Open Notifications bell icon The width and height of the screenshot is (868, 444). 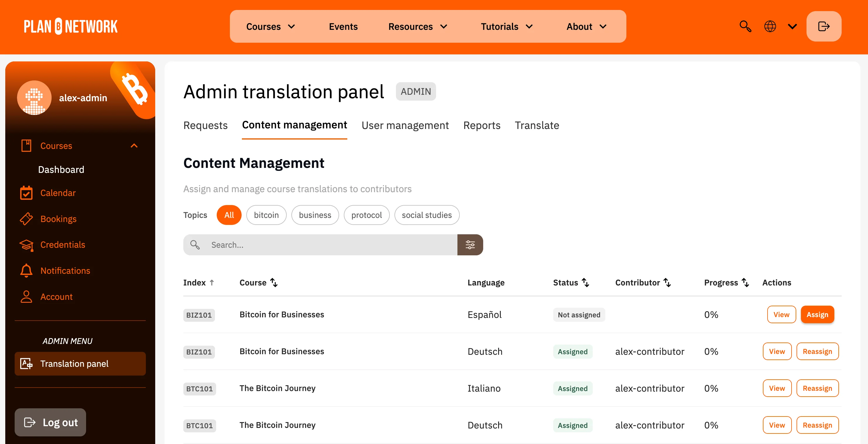pos(26,271)
